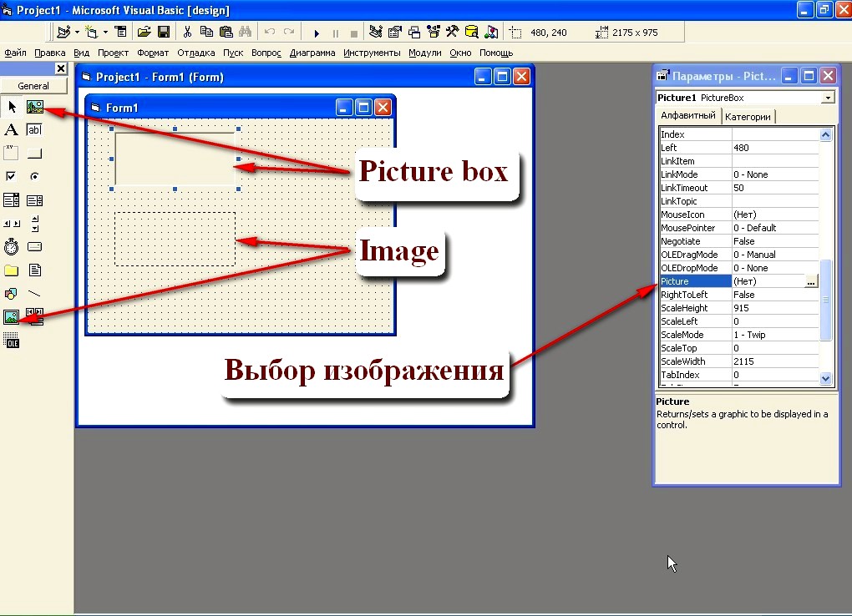Viewport: 852px width, 616px height.
Task: Click the Copy toolbar icon
Action: coord(206,32)
